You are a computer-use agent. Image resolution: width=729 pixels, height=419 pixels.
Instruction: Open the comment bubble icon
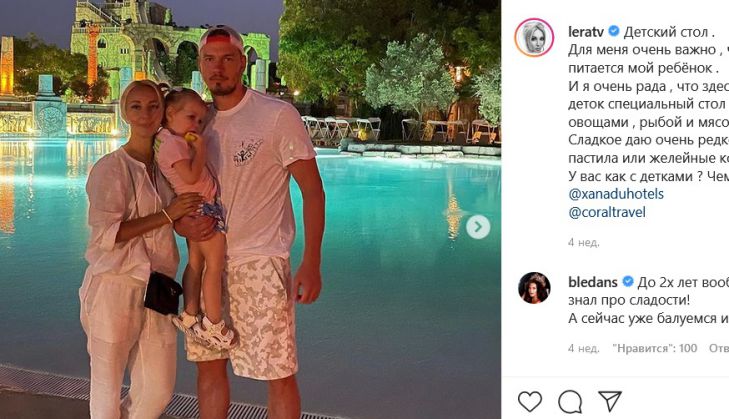coord(570,402)
